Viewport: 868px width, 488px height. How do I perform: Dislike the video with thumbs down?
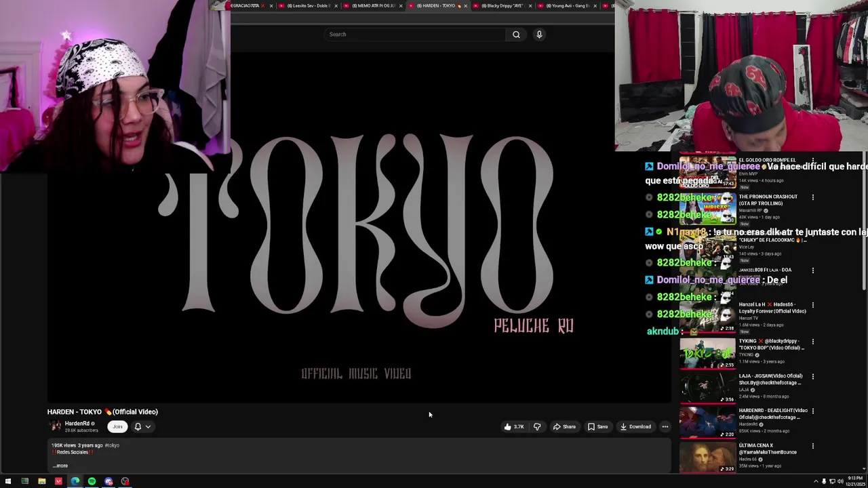point(537,427)
